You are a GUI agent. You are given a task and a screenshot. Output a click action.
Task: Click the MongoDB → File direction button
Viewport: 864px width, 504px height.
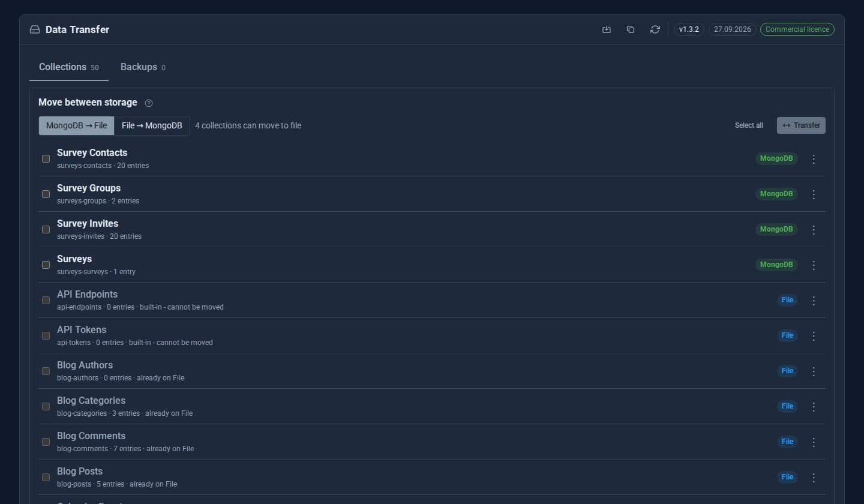tap(76, 125)
